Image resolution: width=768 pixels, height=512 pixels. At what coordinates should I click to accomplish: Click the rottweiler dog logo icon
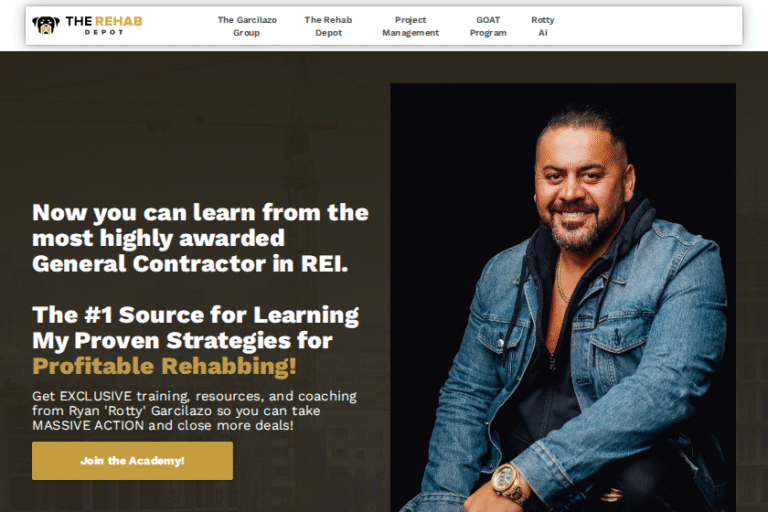[x=46, y=25]
